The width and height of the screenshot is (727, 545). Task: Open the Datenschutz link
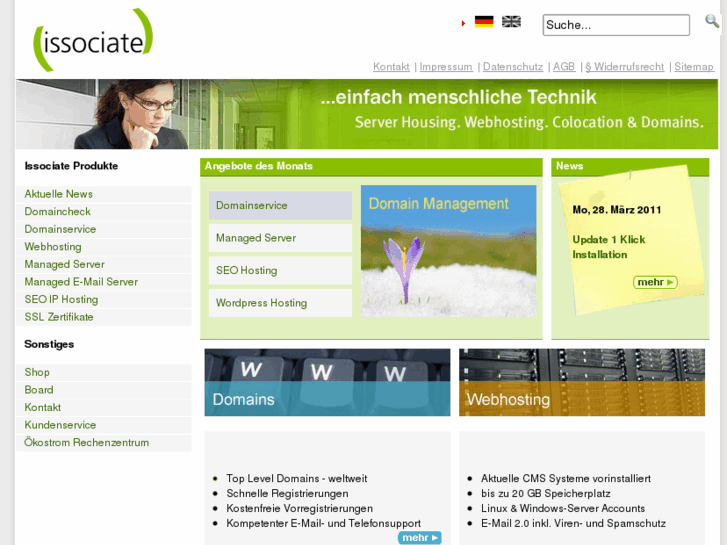click(x=513, y=67)
